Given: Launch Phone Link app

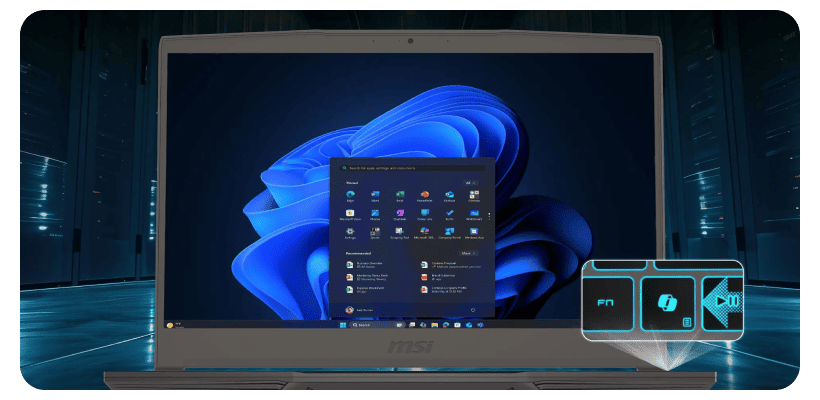Looking at the screenshot, I should [x=425, y=214].
